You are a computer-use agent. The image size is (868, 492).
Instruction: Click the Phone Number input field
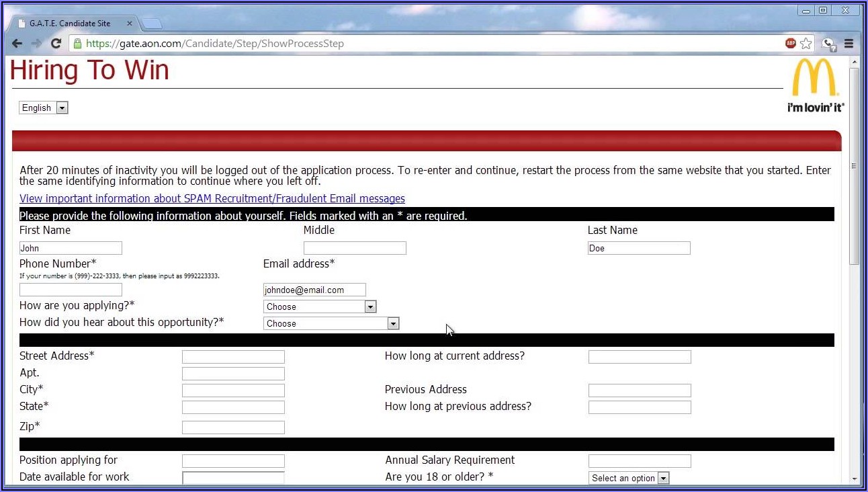71,290
